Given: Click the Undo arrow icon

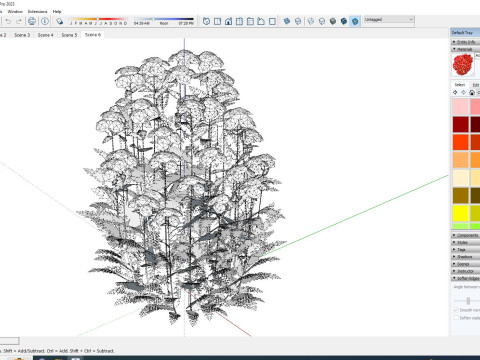Looking at the screenshot, I should [x=8, y=21].
